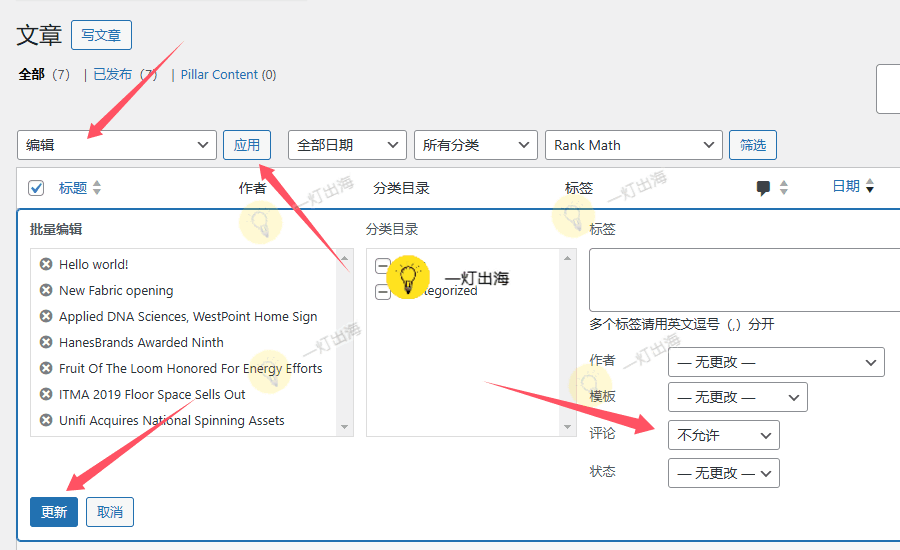Expand the 评论 dropdown set to 不允许

point(723,435)
